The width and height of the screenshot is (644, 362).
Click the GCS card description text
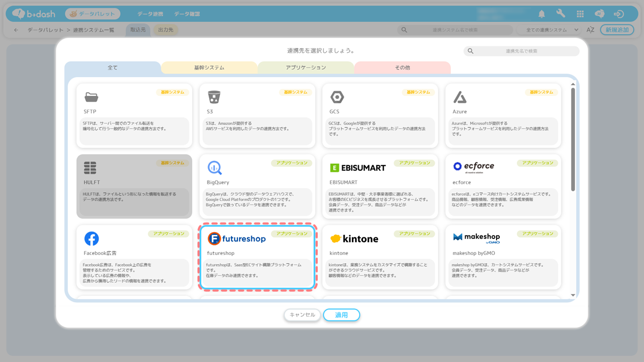[x=377, y=129]
